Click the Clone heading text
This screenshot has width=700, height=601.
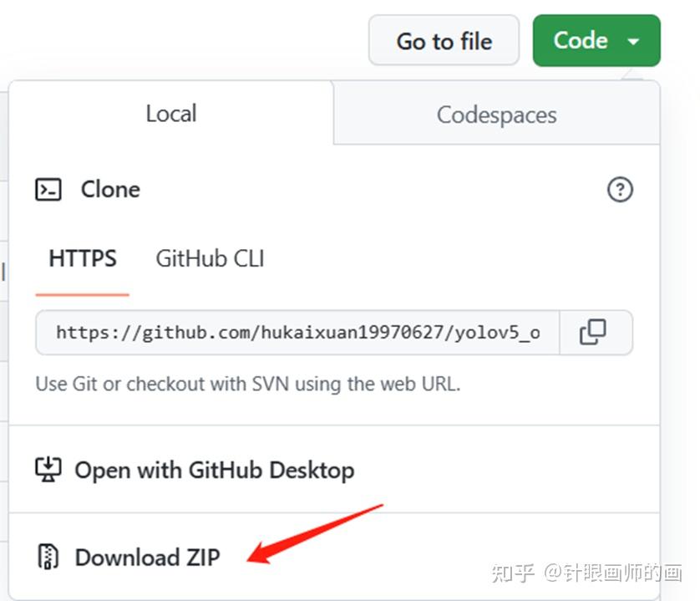[110, 190]
